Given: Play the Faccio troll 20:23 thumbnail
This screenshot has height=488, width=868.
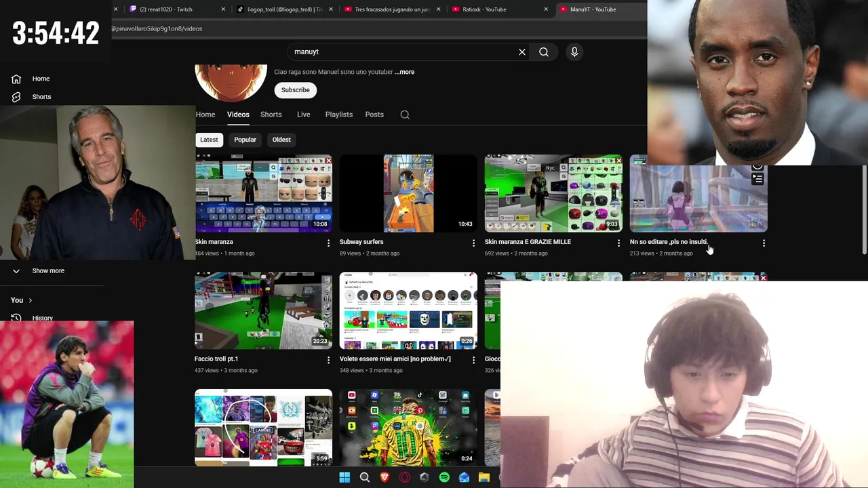Looking at the screenshot, I should tap(263, 310).
